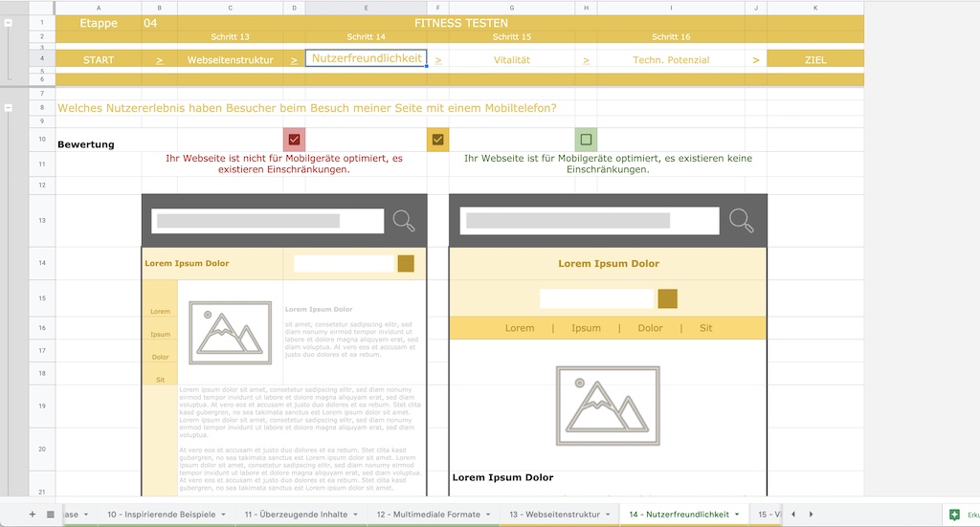Select row 10 header
This screenshot has width=980, height=527.
pos(42,140)
